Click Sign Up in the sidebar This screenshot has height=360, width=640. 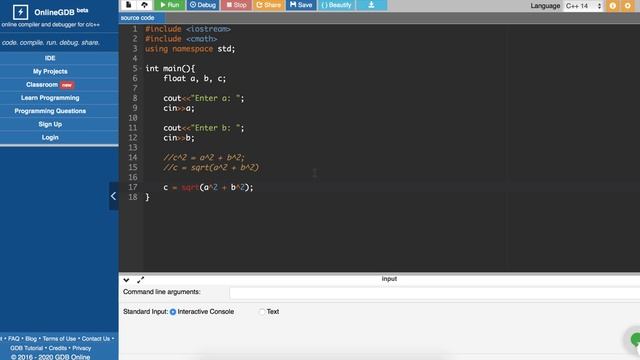50,124
